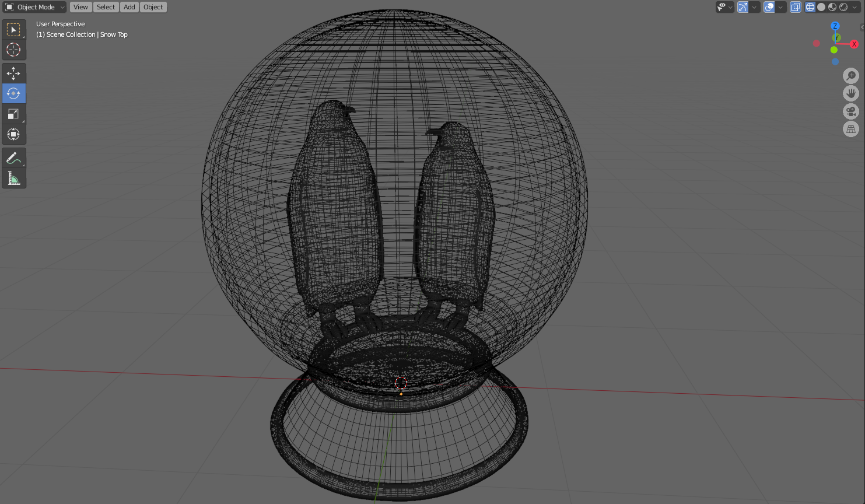The height and width of the screenshot is (504, 865).
Task: Select the Select Box tool
Action: 13,30
